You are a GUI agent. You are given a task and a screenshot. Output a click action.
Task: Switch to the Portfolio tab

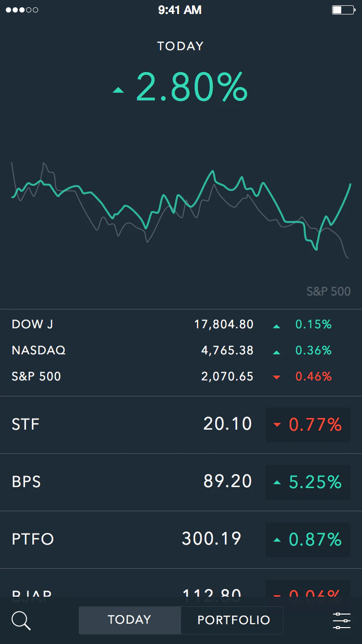point(233,620)
